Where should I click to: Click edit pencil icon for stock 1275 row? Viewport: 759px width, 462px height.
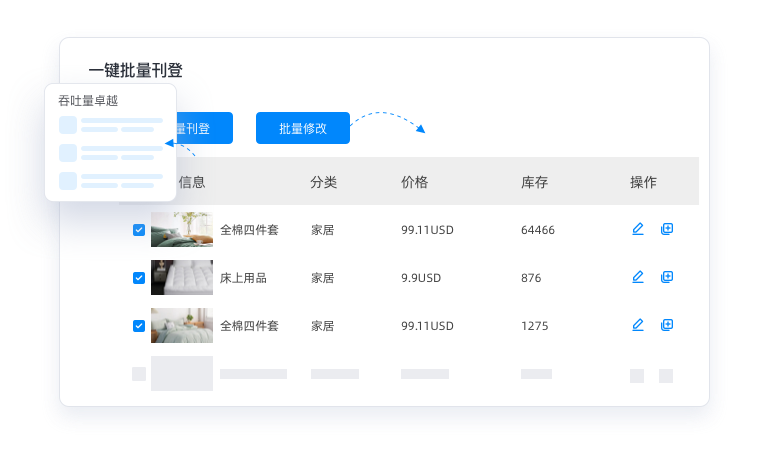point(638,325)
